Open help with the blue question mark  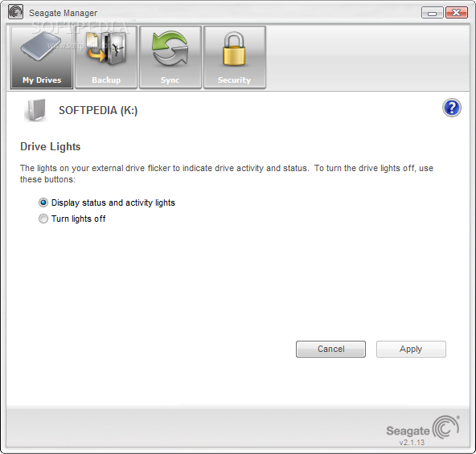coord(452,108)
